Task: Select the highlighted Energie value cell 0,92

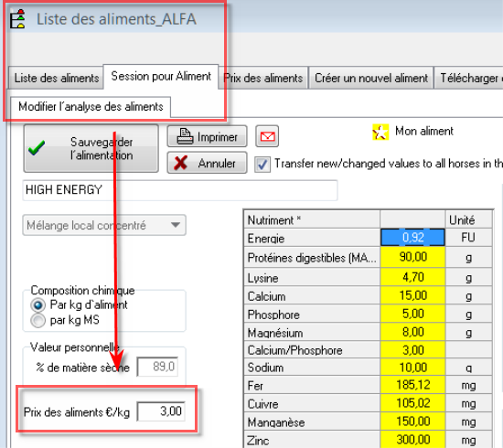Action: point(412,238)
